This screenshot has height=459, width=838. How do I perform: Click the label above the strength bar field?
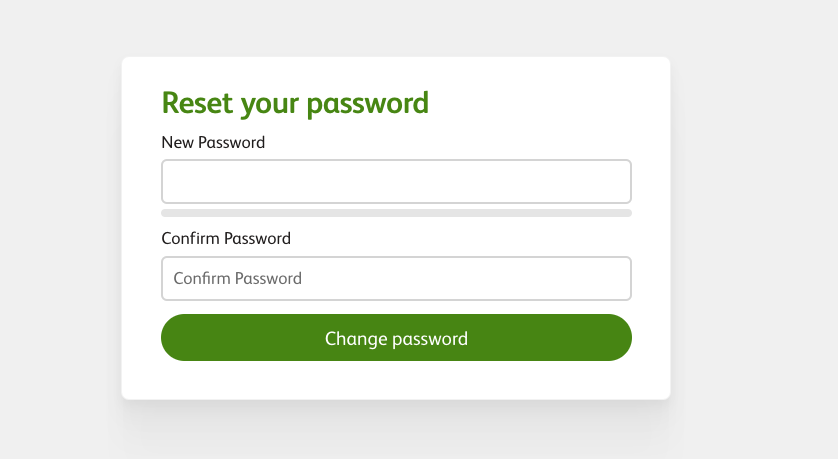[213, 142]
